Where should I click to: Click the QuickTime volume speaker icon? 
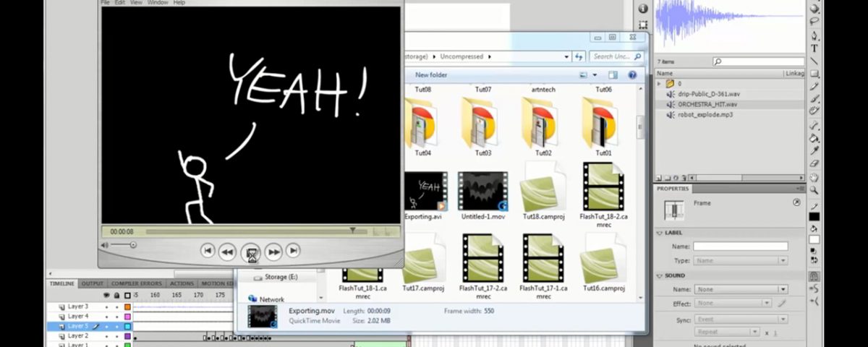pos(105,245)
